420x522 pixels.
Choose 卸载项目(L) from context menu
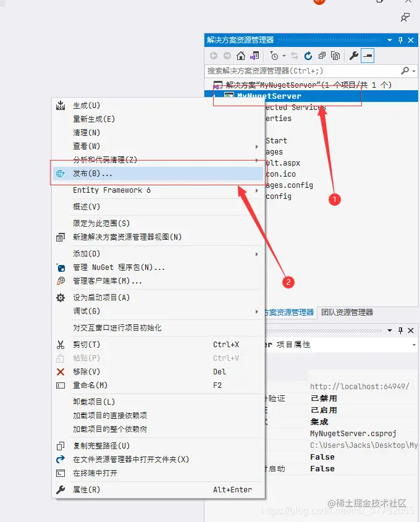click(x=158, y=402)
